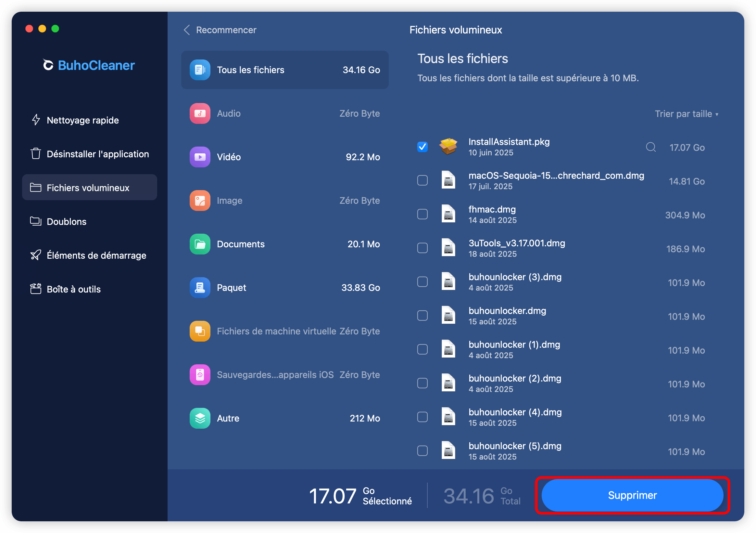Show the Vidéo category files
Viewport: 756px width, 533px height.
pos(285,157)
